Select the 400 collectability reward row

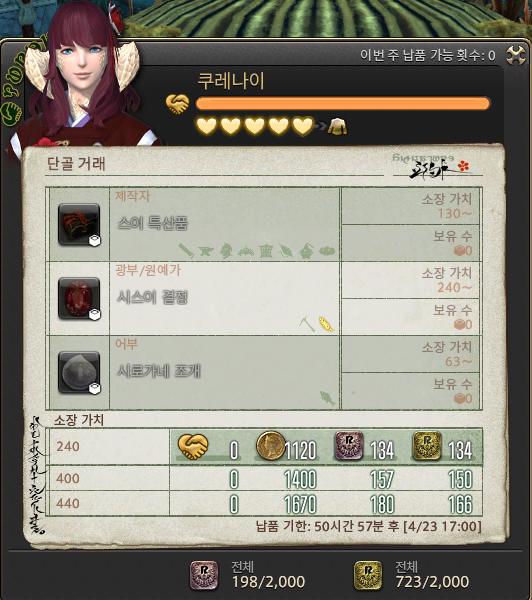[264, 478]
